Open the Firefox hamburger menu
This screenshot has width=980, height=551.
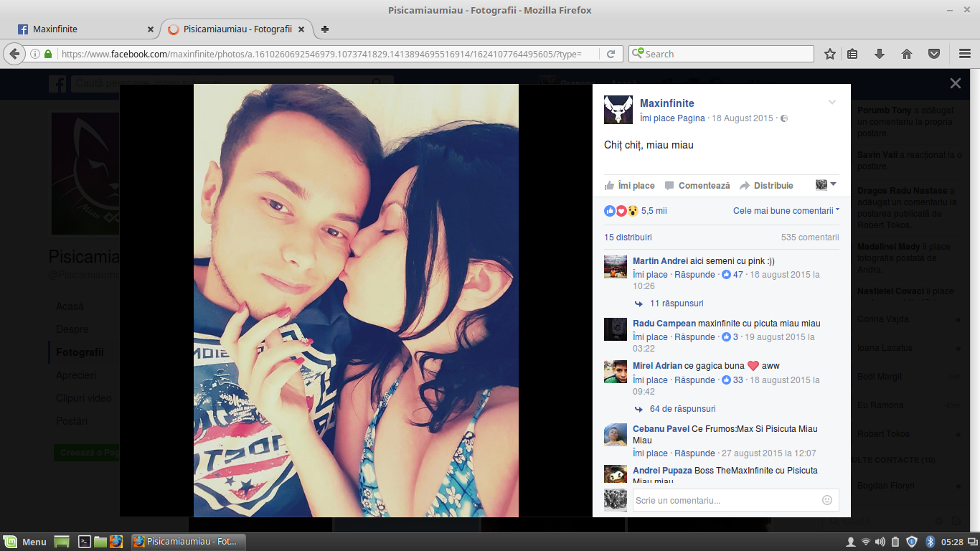[x=965, y=54]
